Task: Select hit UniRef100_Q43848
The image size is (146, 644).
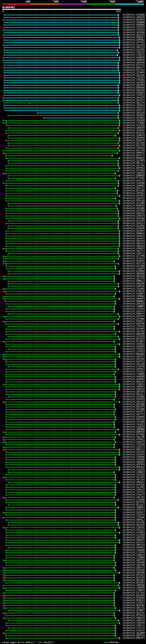Action: (x=133, y=32)
